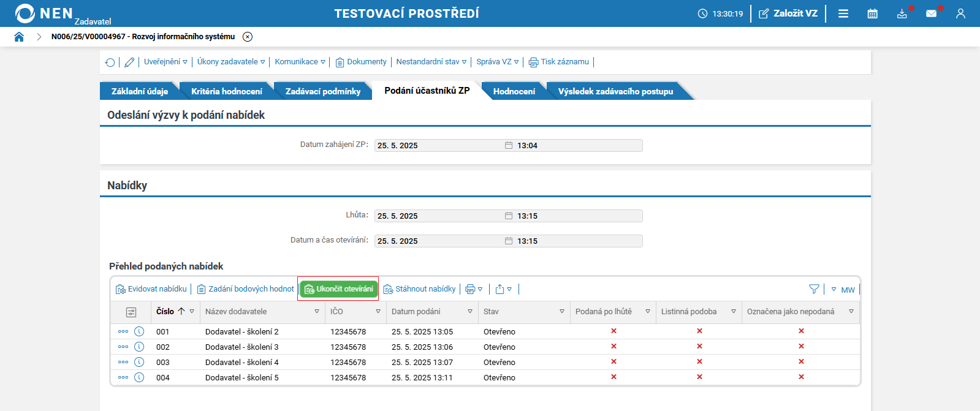
Task: Expand the Uveřejnění menu
Action: click(165, 62)
